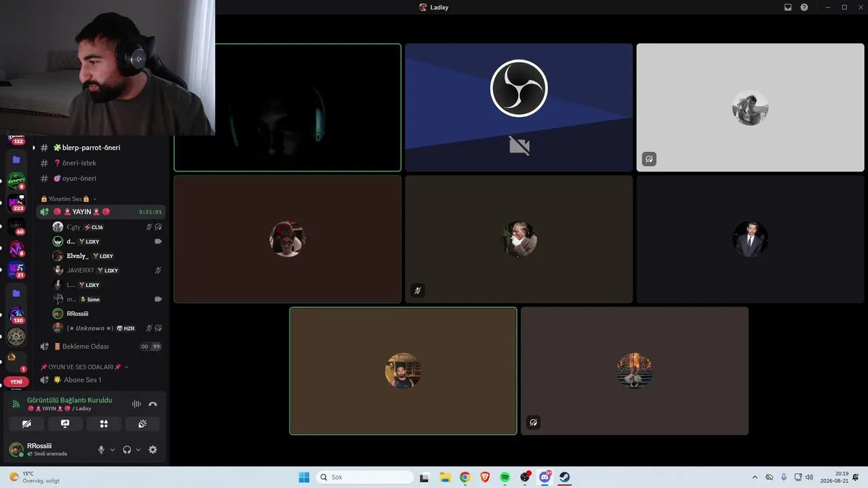Focus the OBS camera-off video tile
This screenshot has width=868, height=488.
519,108
